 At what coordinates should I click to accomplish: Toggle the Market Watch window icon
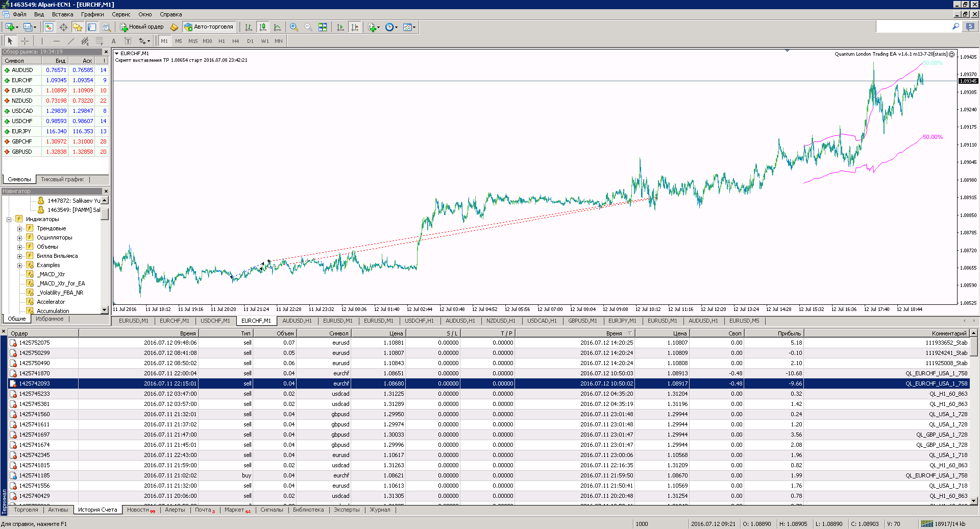tap(48, 27)
